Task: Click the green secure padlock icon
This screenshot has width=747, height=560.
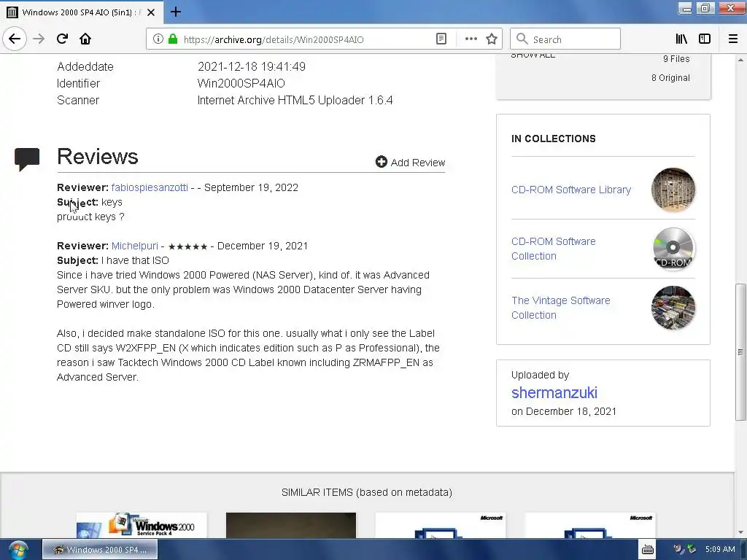Action: [x=173, y=39]
